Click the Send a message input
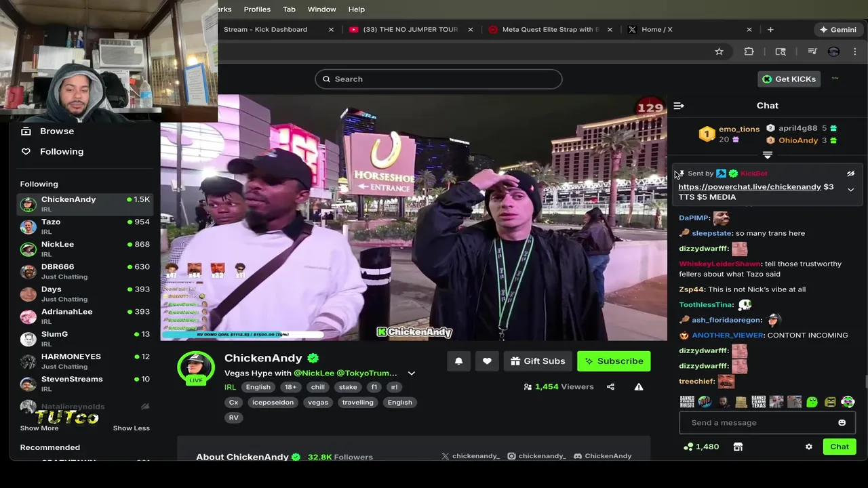The height and width of the screenshot is (488, 868). 767,423
